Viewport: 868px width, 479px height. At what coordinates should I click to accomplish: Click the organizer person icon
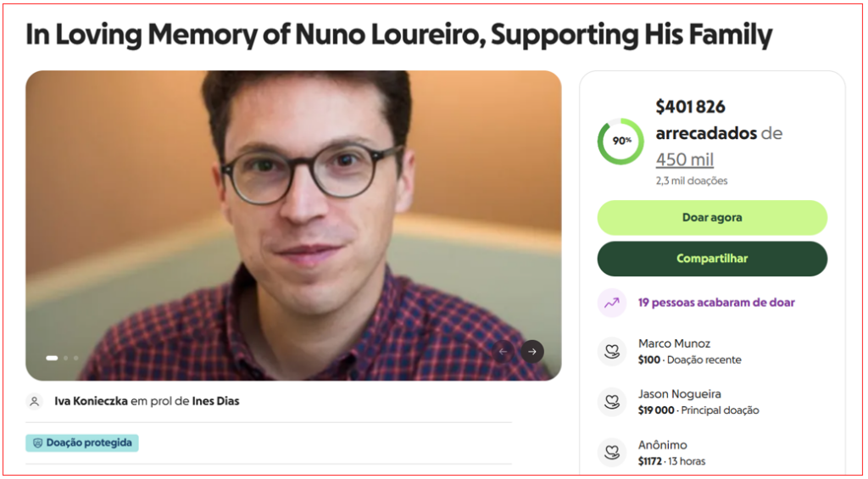[35, 401]
